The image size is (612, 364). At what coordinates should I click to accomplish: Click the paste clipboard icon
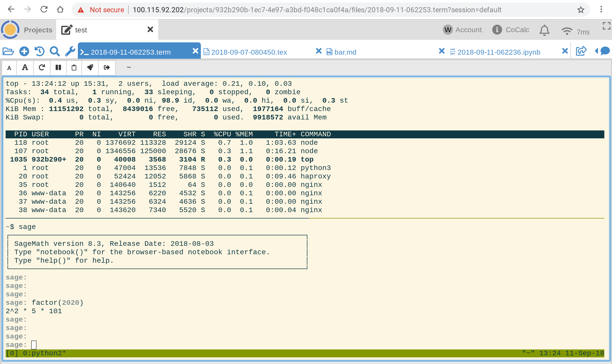[x=74, y=68]
